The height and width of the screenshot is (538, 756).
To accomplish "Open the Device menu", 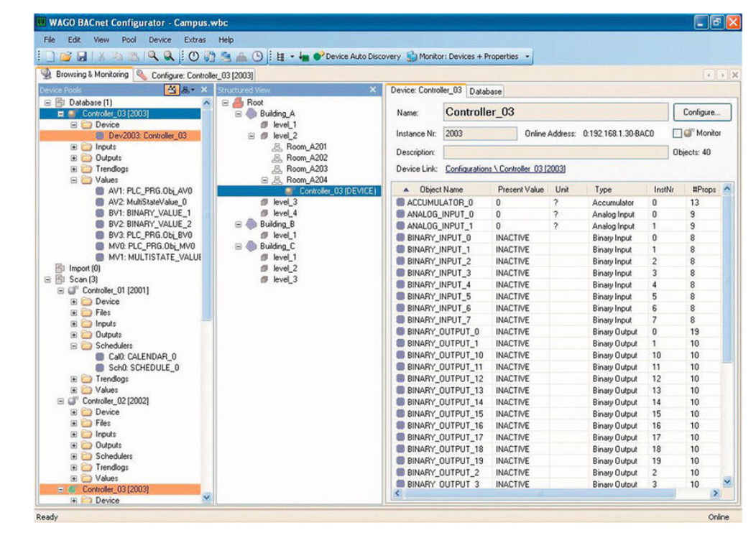I will [x=160, y=40].
